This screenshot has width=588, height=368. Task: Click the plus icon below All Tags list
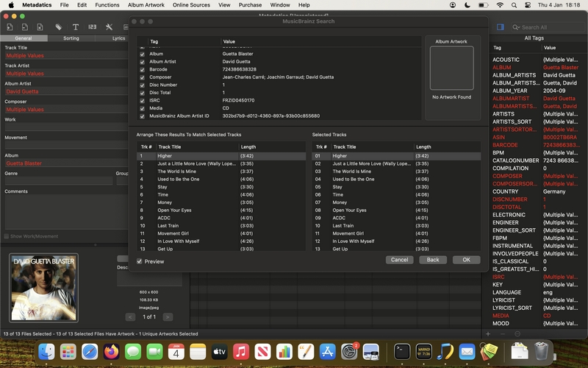click(488, 334)
